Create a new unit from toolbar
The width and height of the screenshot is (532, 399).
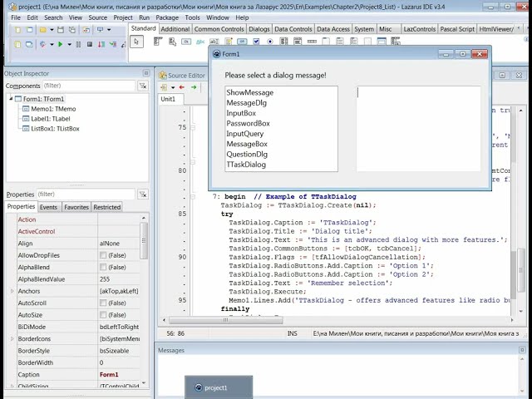coord(17,30)
